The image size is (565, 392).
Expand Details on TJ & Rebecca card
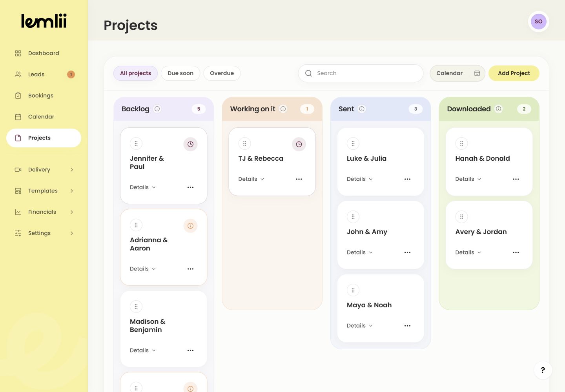point(252,179)
